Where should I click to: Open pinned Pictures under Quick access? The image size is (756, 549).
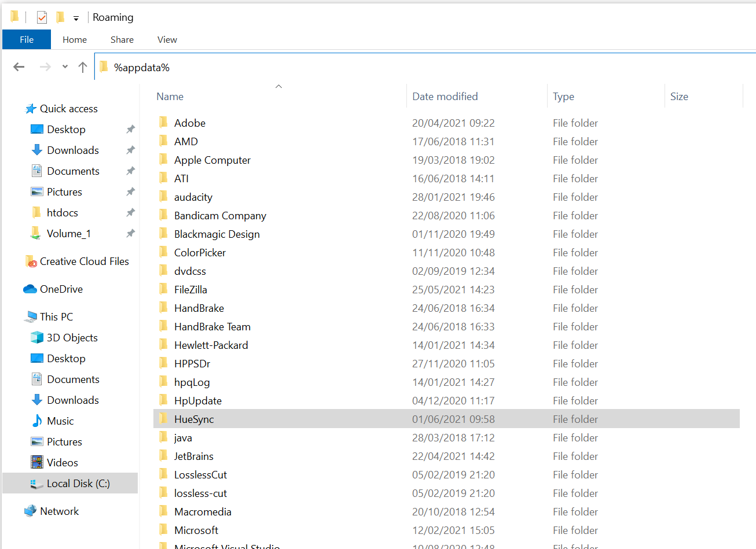(x=64, y=192)
